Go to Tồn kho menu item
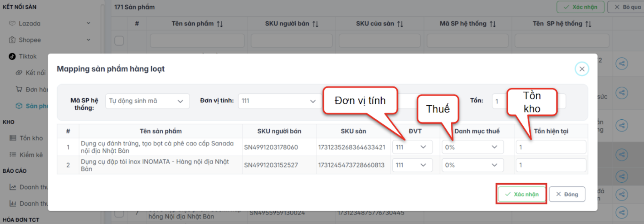 tap(31, 138)
